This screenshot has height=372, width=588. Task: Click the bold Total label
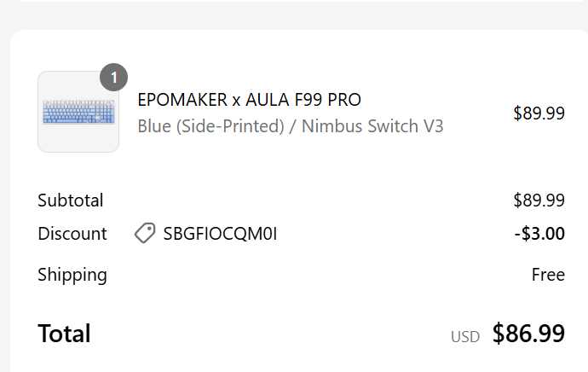tap(64, 333)
